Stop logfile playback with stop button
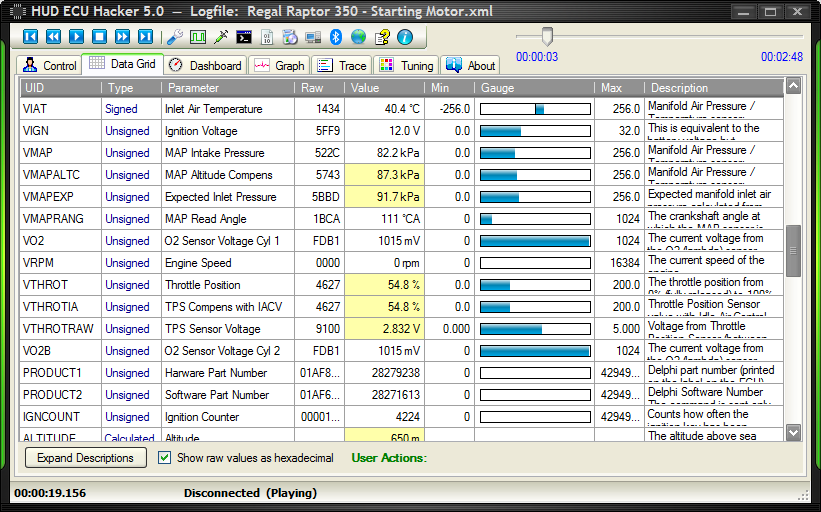Screen dimensions: 821x512 (x=99, y=37)
